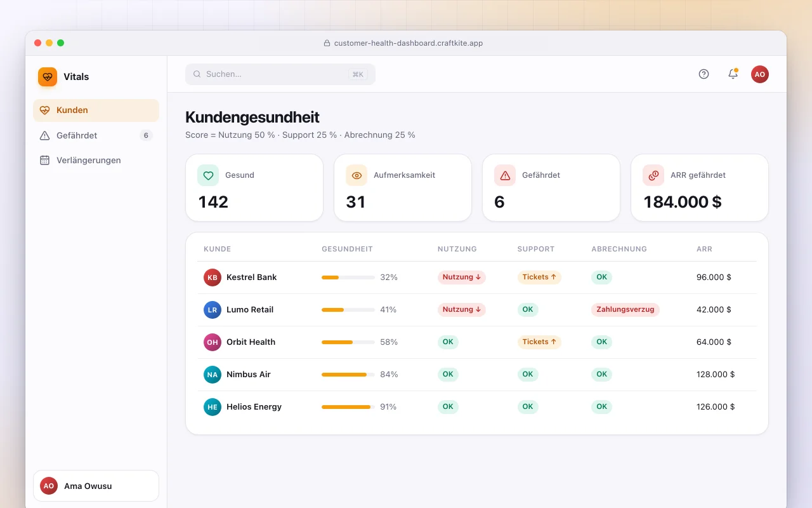Image resolution: width=812 pixels, height=508 pixels.
Task: Sort by the Abrechnung column header
Action: point(619,249)
